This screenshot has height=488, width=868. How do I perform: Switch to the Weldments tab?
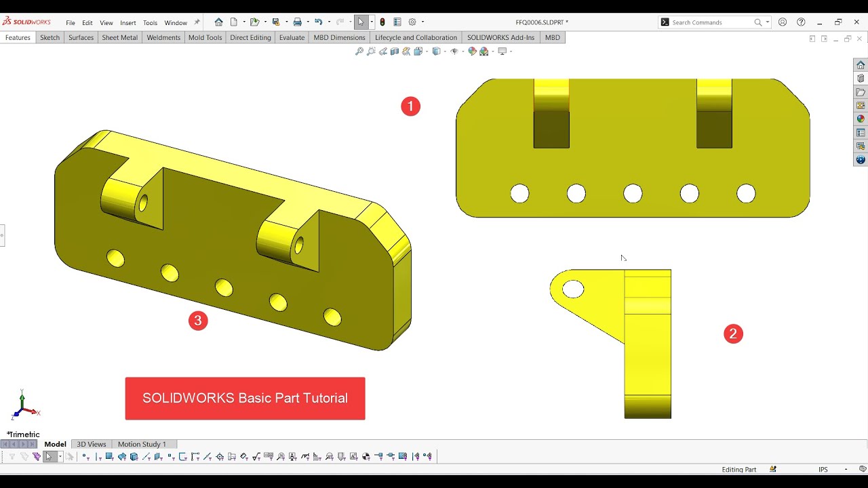click(x=163, y=37)
